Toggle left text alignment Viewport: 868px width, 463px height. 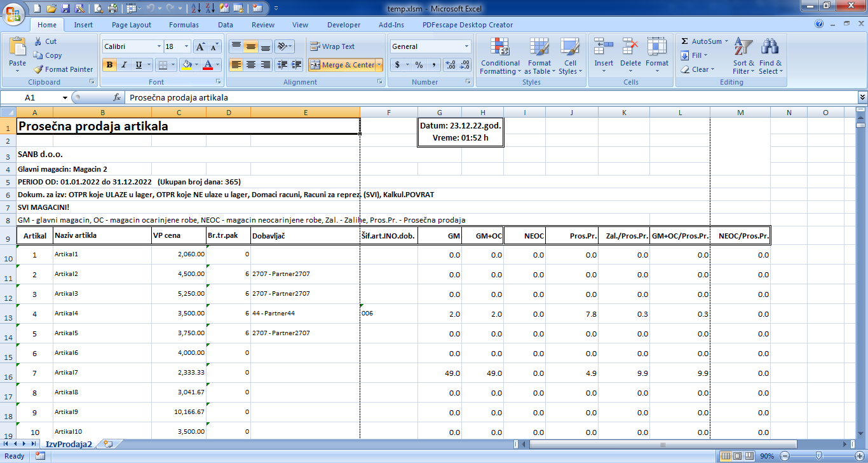[x=236, y=64]
